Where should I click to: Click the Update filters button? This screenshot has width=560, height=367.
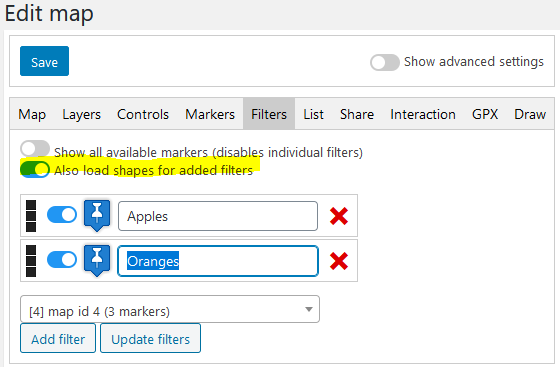(150, 338)
